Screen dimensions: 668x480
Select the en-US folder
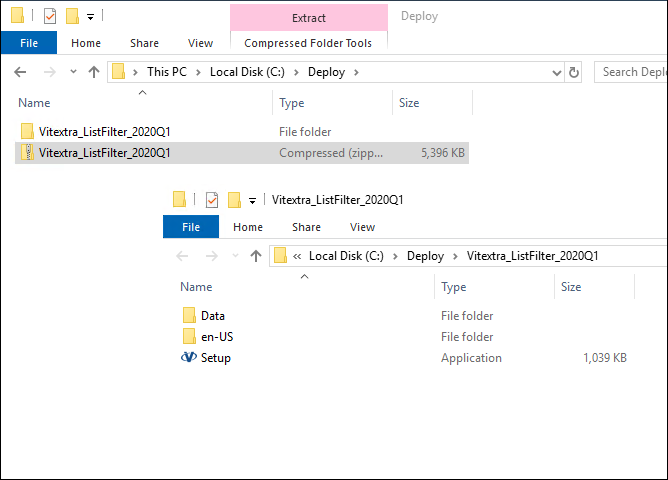pos(217,337)
